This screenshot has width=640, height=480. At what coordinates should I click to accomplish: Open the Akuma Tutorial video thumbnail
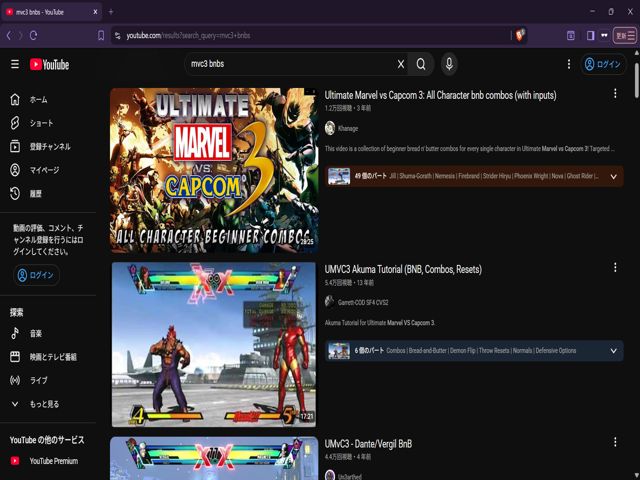pos(214,344)
